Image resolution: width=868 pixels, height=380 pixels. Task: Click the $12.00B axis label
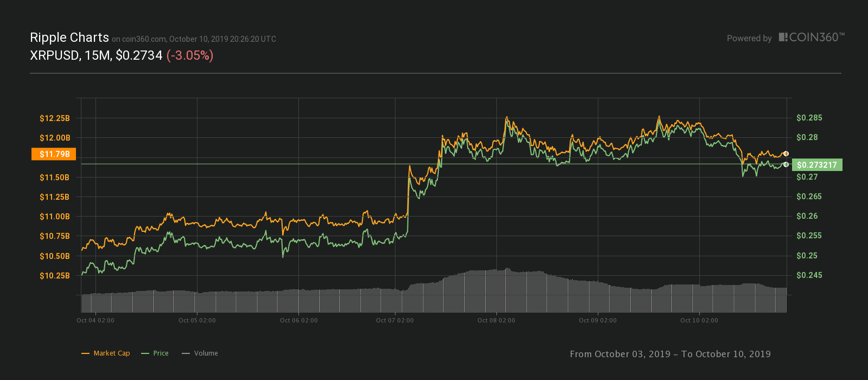coord(55,138)
